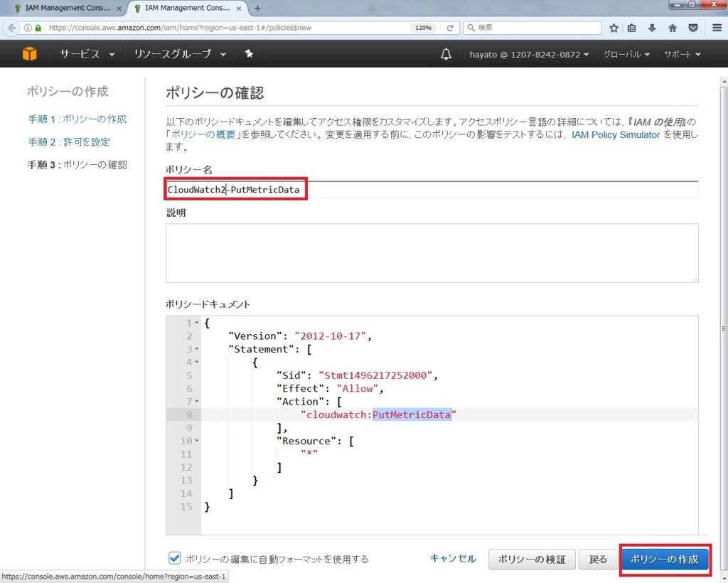The width and height of the screenshot is (728, 583).
Task: Collapse Resource fold arrow on line 10
Action: [197, 441]
